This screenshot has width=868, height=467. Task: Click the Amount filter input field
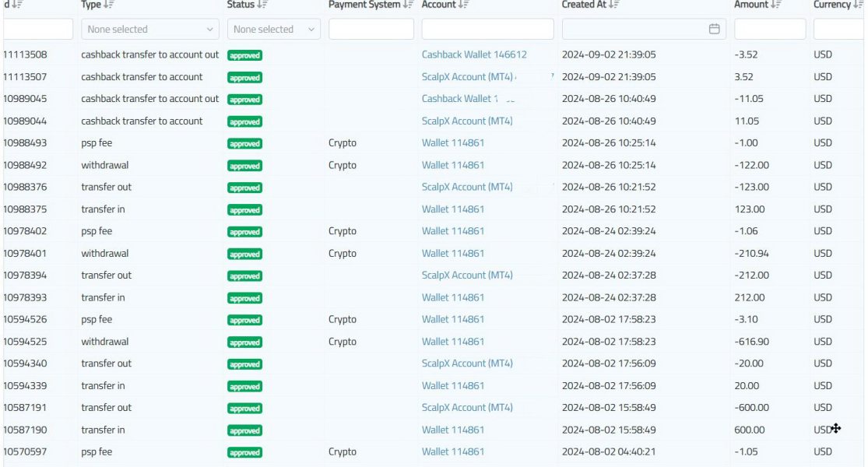[770, 30]
